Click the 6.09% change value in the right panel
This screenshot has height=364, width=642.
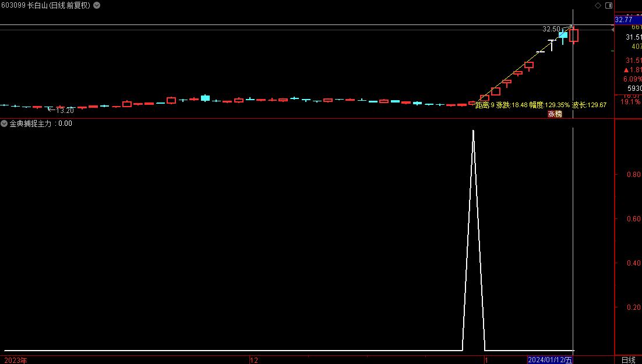[633, 79]
